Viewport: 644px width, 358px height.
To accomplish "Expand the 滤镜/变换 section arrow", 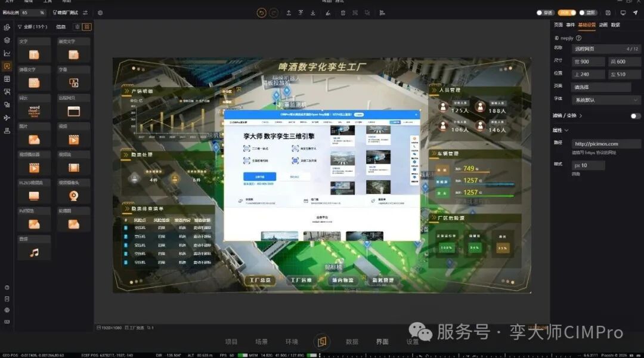I will point(581,116).
